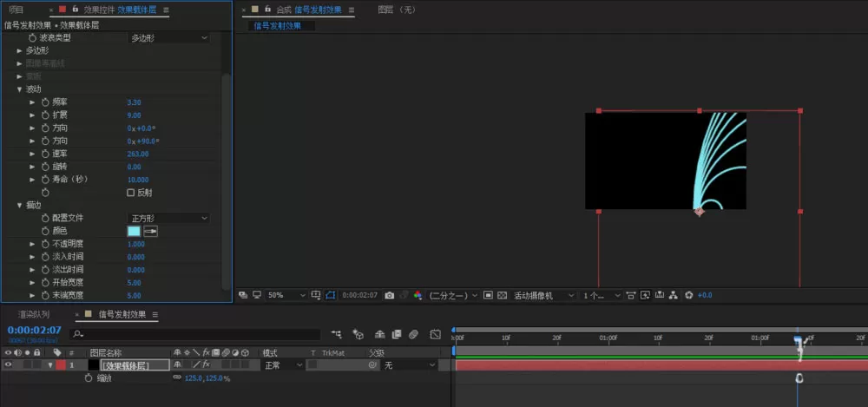The image size is (868, 407).
Task: Enable the motion blur timeline icon
Action: [x=413, y=334]
